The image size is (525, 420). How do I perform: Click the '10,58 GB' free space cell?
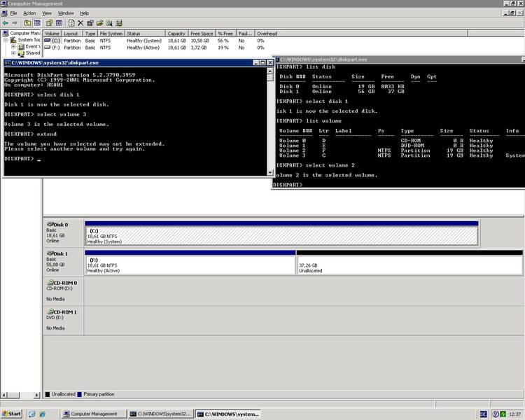tap(200, 41)
